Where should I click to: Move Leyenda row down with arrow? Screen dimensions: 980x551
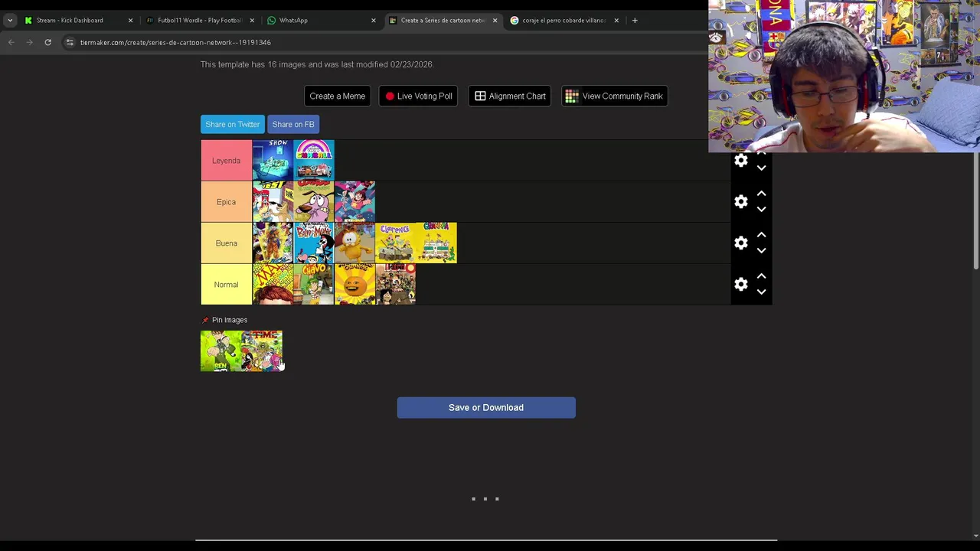(x=761, y=168)
